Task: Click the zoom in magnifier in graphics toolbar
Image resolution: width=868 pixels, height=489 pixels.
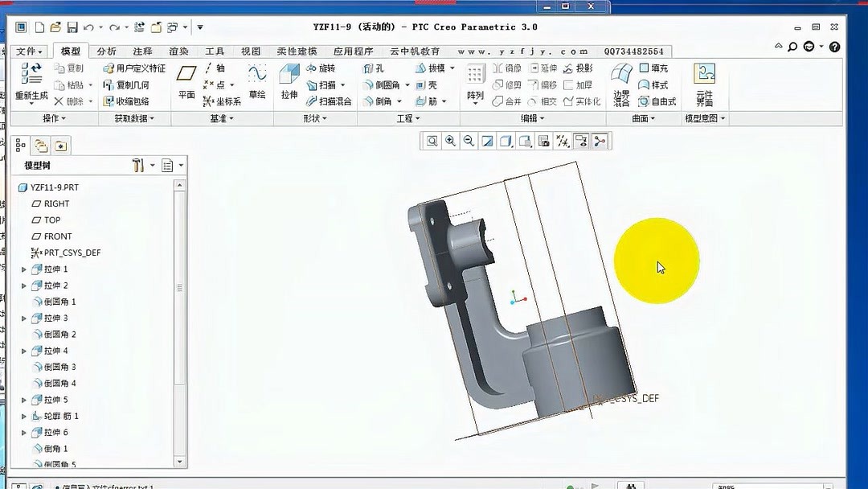Action: pyautogui.click(x=451, y=141)
